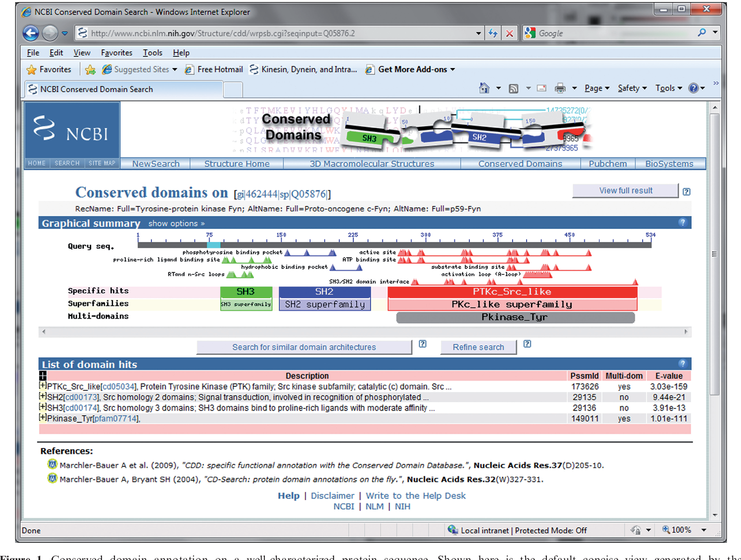Click the NCBI logo
The image size is (741, 560).
tap(72, 130)
